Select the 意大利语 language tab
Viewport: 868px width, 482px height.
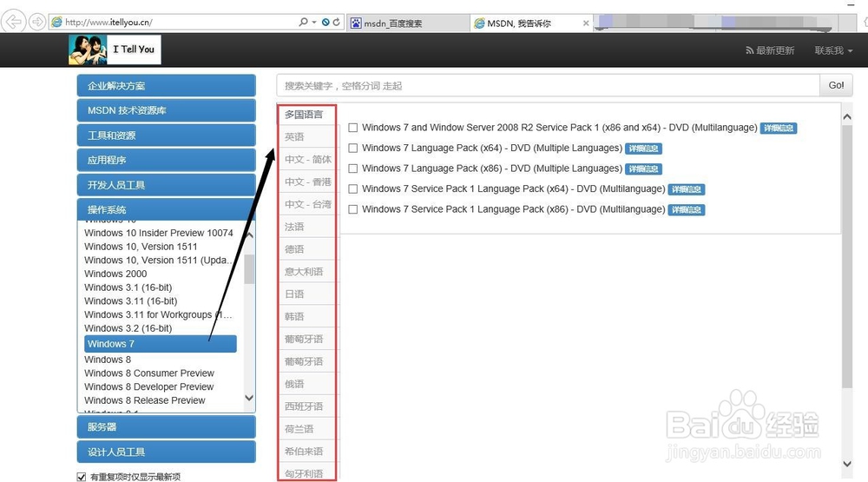click(x=306, y=272)
